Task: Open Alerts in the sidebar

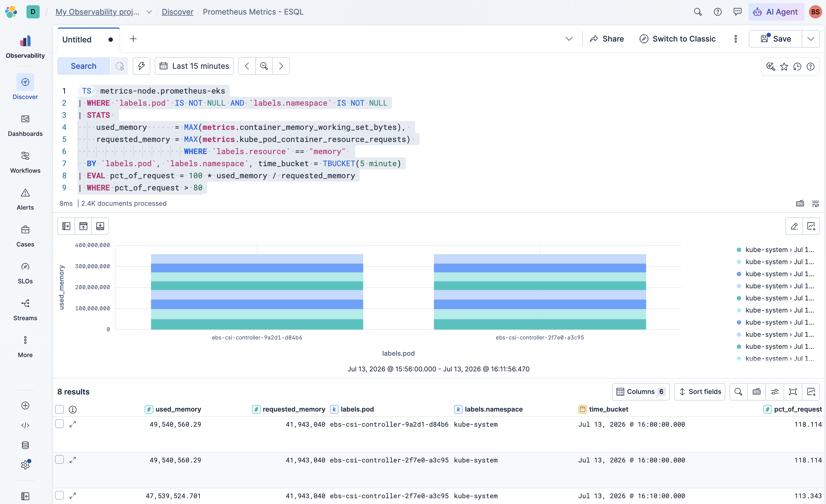Action: [x=25, y=199]
